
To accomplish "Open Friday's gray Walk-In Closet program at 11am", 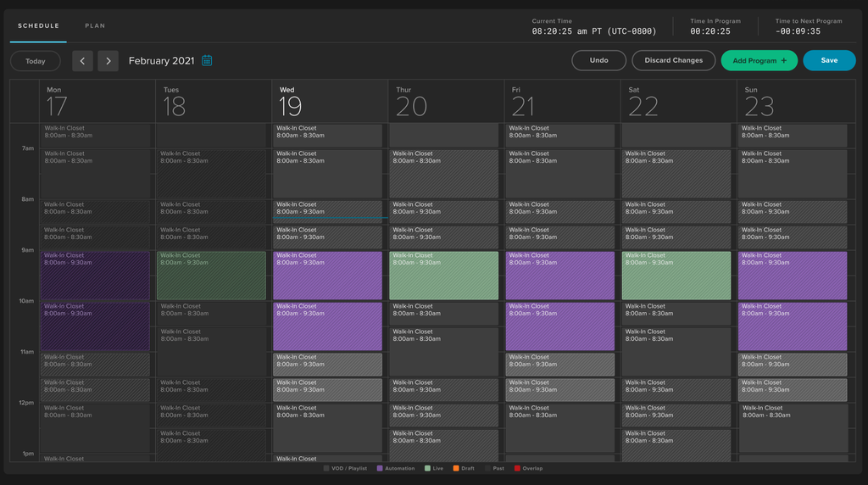I will pyautogui.click(x=559, y=365).
